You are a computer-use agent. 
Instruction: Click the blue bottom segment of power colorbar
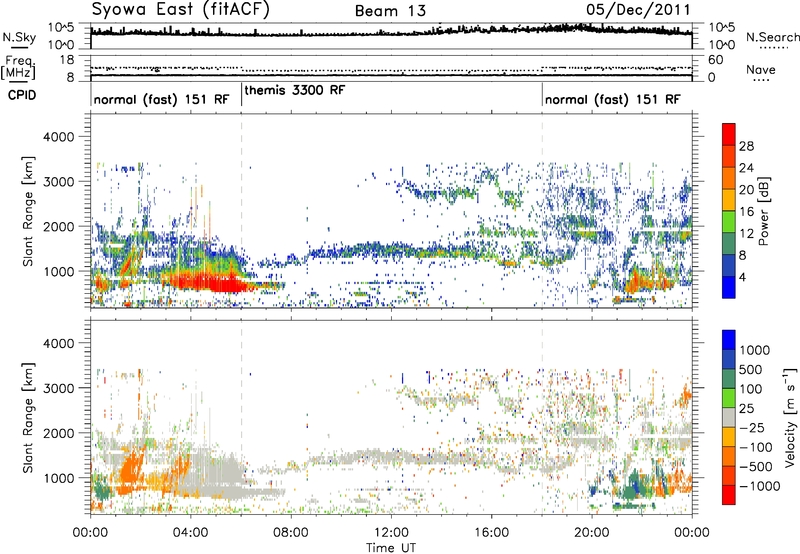coord(729,287)
